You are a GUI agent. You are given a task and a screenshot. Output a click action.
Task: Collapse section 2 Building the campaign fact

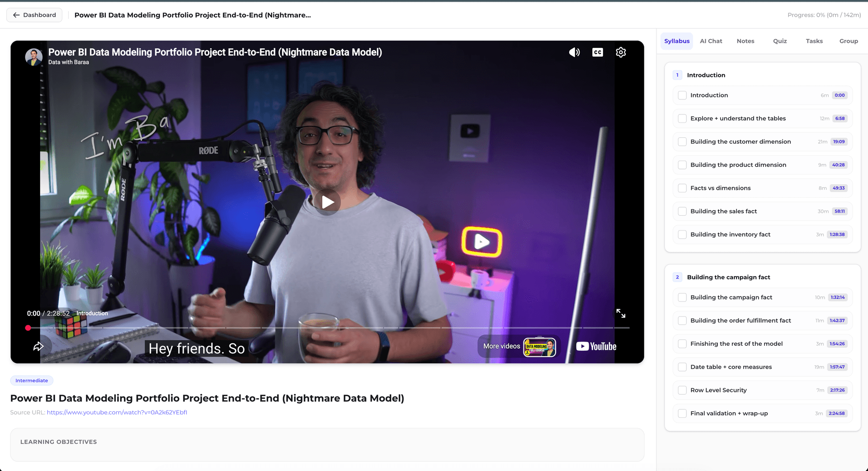(x=763, y=277)
